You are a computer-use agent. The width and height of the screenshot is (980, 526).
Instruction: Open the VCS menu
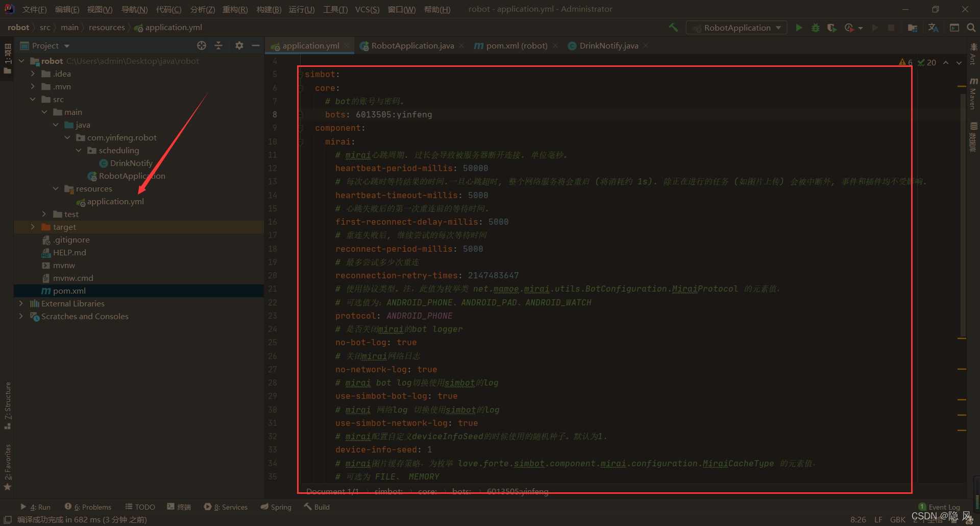coord(367,9)
